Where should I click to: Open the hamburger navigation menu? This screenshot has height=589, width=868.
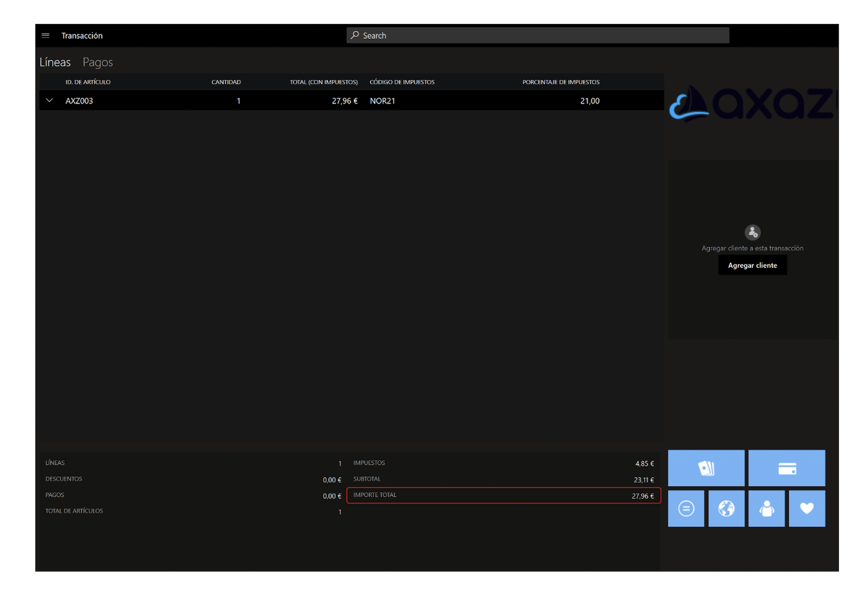point(45,35)
